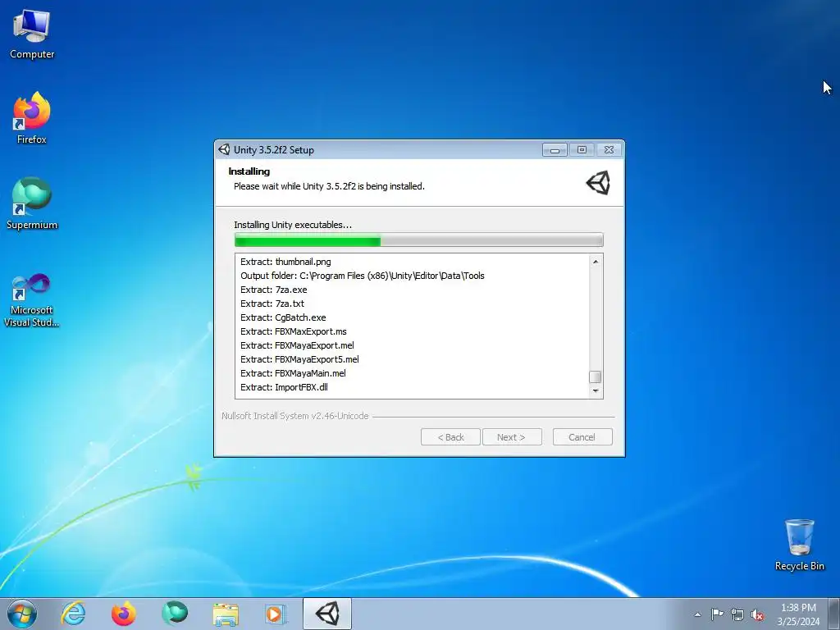The image size is (840, 630).
Task: Open the Computer desktop icon
Action: coord(32,34)
